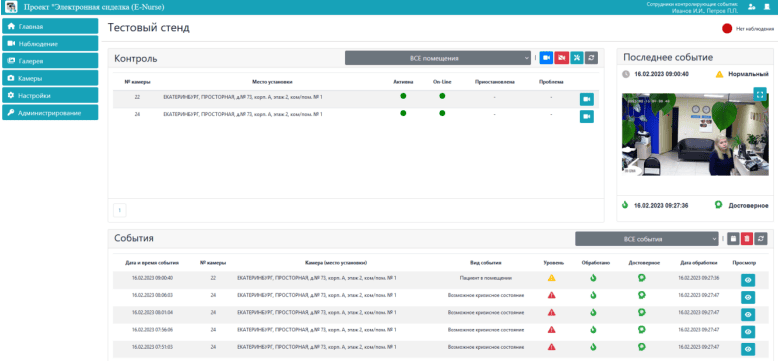778x361 pixels.
Task: Select camera 22 row address text
Action: 243,97
